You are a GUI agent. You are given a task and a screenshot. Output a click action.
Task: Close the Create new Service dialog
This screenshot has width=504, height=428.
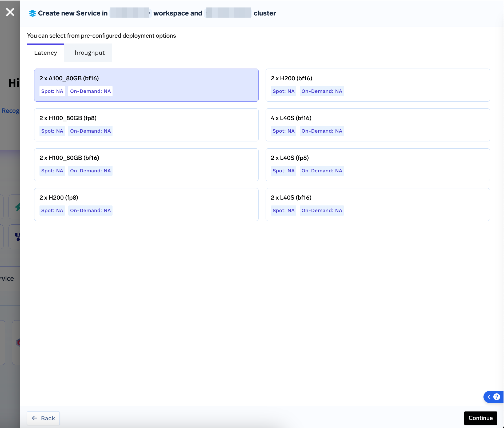coord(10,12)
